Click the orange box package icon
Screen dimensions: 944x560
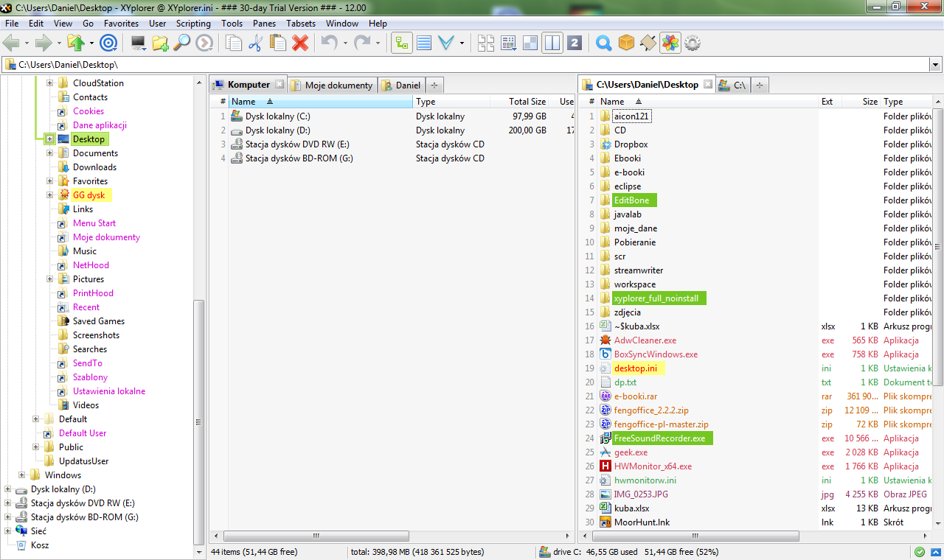point(626,43)
